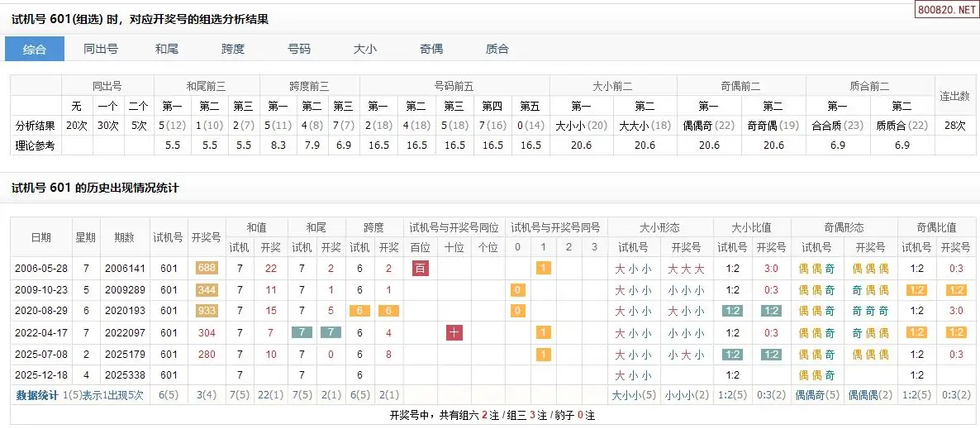Click the date 2025-12-18 cell
This screenshot has width=980, height=429.
(40, 376)
